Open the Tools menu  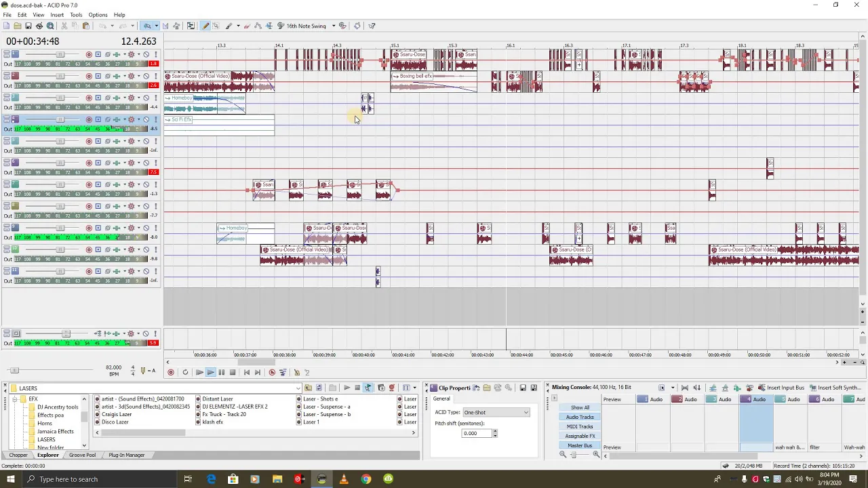click(76, 14)
